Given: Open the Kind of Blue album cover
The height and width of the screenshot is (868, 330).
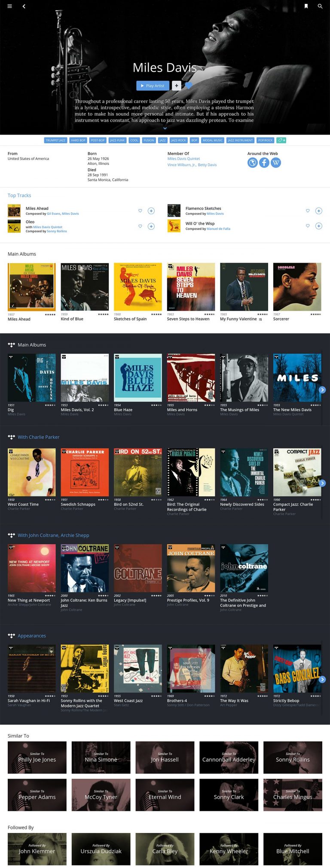Looking at the screenshot, I should (85, 287).
